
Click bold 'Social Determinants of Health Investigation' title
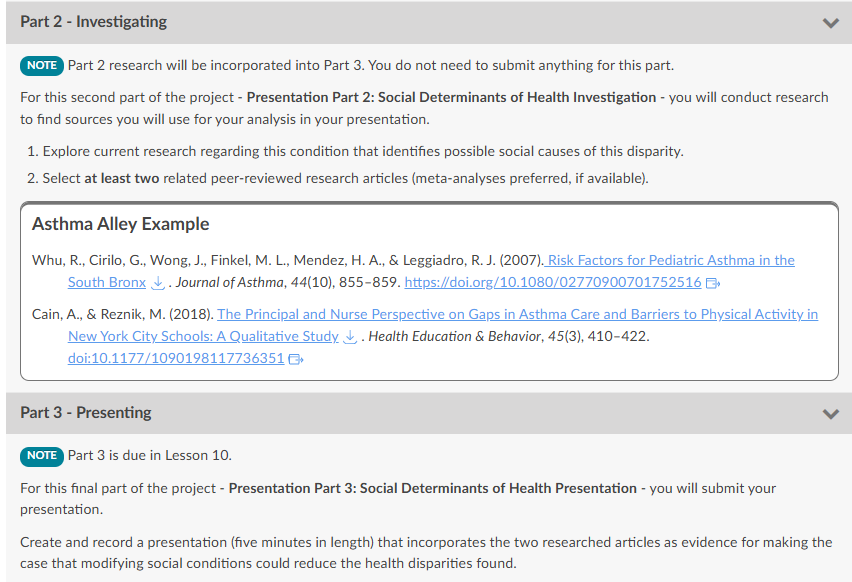tap(451, 97)
